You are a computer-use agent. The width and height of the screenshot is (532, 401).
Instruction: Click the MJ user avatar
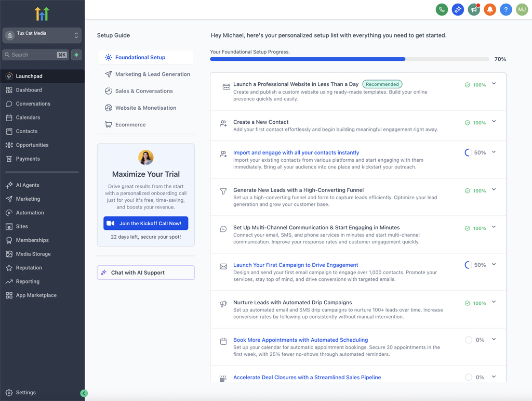(522, 9)
